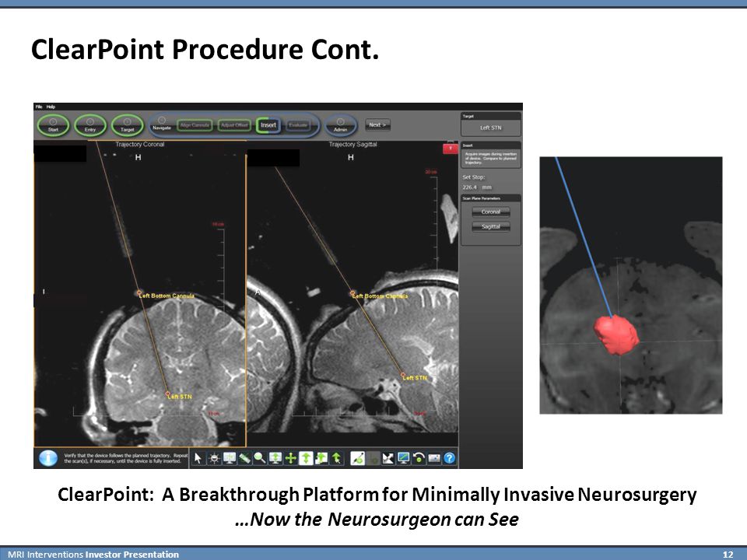Open the Help menu
Screen dimensions: 747x560
pyautogui.click(x=51, y=107)
